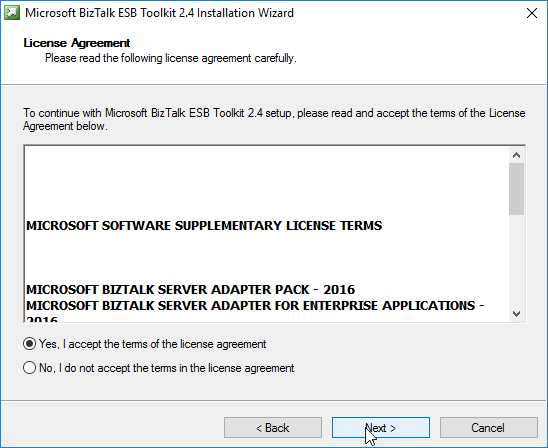Close the Installation Wizard window
Screen dimensions: 548x448
click(532, 13)
